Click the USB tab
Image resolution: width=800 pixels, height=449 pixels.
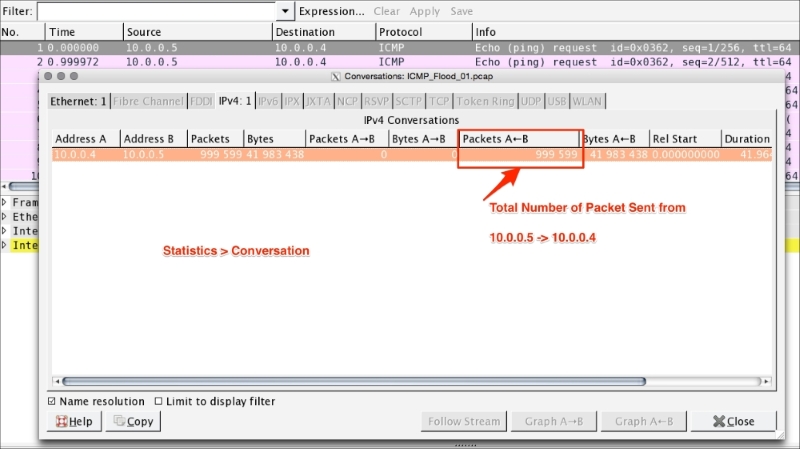[557, 101]
